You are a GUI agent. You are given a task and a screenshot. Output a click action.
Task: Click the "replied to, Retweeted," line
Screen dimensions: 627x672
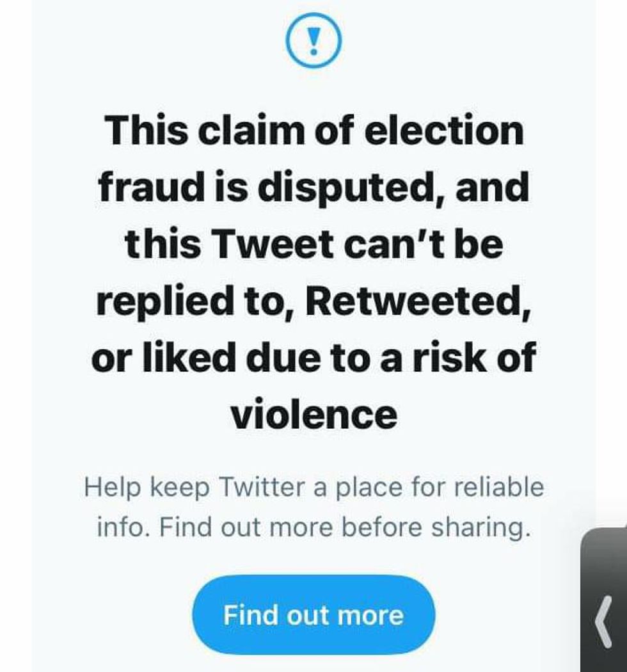pyautogui.click(x=313, y=301)
